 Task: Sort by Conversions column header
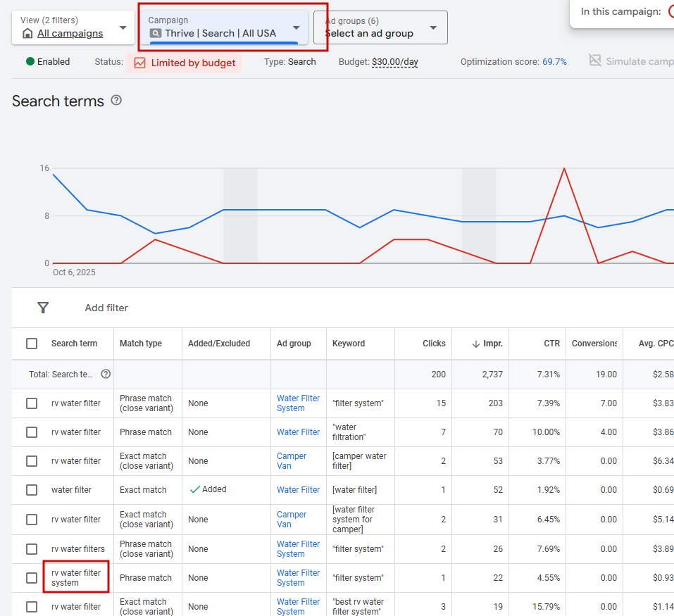[594, 344]
